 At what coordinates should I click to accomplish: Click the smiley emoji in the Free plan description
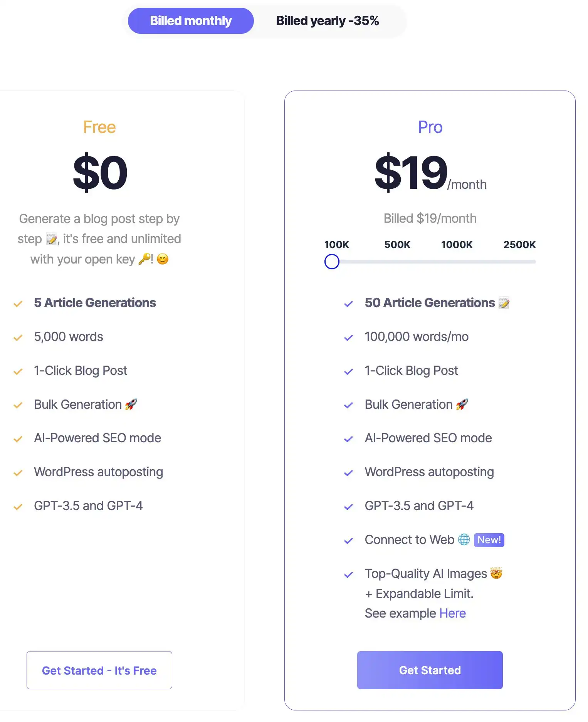(x=162, y=259)
